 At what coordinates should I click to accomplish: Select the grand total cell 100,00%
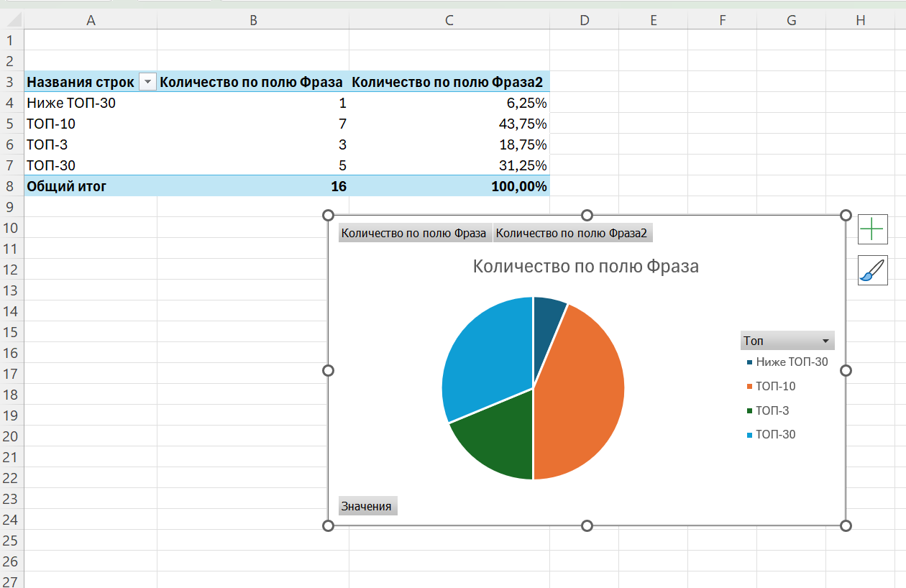449,186
